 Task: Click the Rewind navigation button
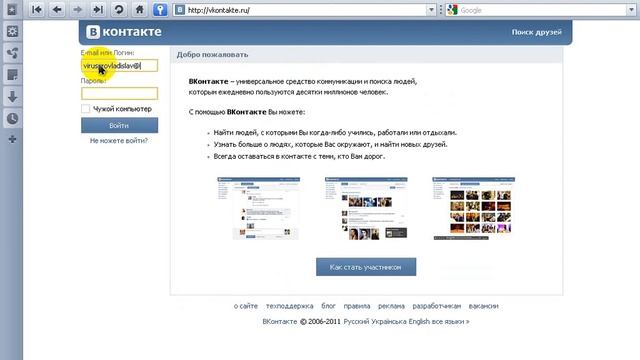(37, 9)
